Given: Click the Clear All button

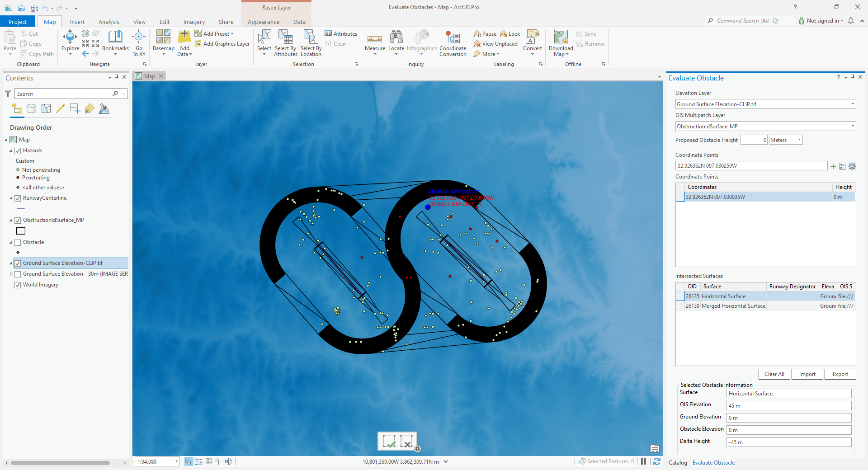Looking at the screenshot, I should coord(774,374).
